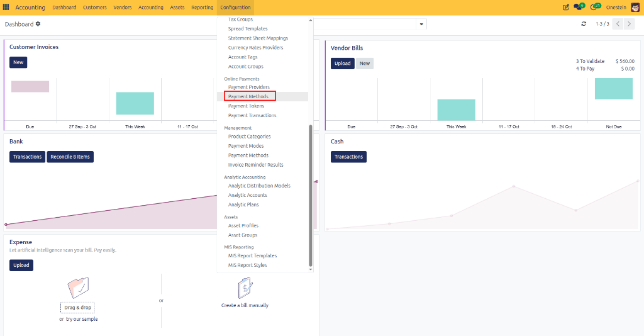Click Transactions in Cash card
Screen dimensions: 644x336
[x=348, y=157]
